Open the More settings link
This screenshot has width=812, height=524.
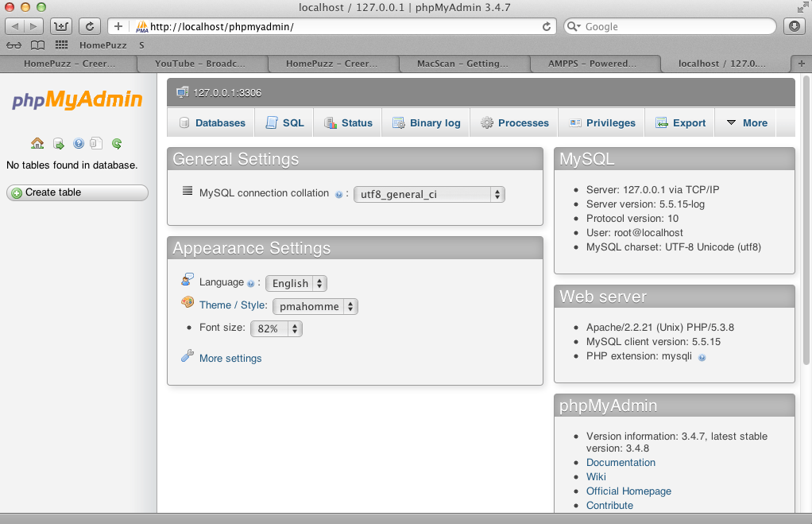[x=230, y=358]
